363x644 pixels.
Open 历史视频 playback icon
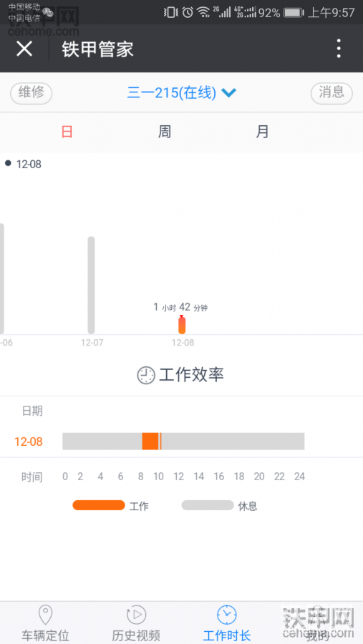click(x=137, y=615)
